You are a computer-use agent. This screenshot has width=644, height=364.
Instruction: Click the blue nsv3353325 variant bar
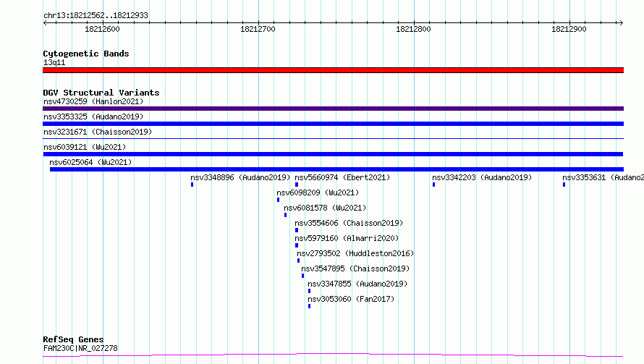(333, 124)
